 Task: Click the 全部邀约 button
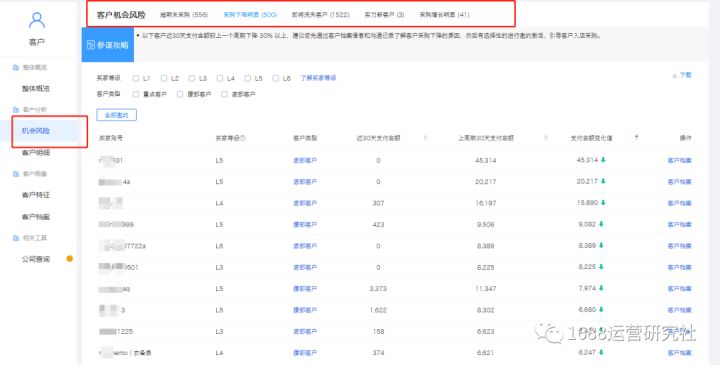coord(117,115)
